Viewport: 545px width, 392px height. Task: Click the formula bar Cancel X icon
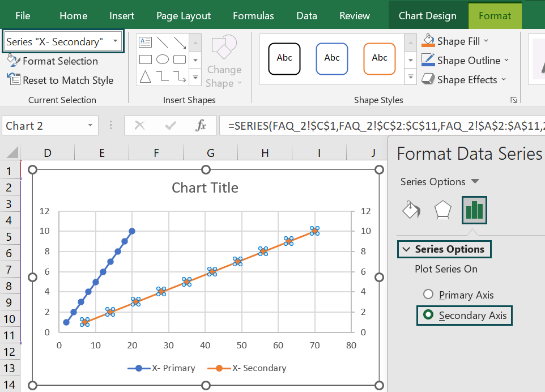(140, 125)
